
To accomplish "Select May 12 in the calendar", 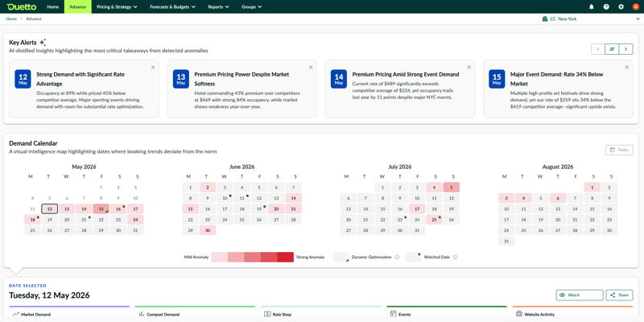I will [x=49, y=208].
